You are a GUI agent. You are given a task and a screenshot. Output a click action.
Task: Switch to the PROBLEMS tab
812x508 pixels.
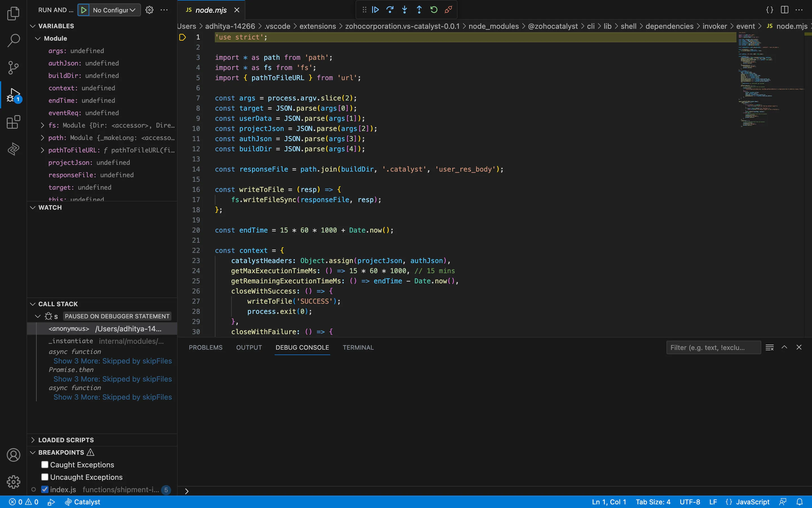tap(206, 347)
